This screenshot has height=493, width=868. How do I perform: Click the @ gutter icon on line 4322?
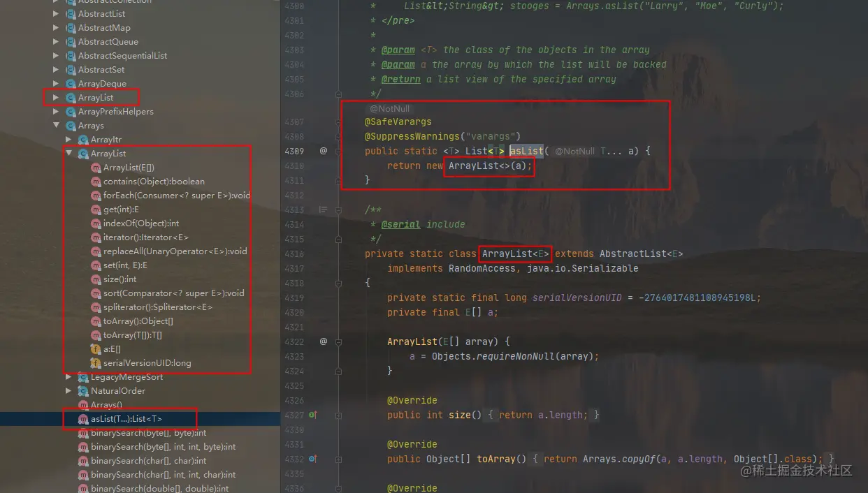(x=324, y=341)
